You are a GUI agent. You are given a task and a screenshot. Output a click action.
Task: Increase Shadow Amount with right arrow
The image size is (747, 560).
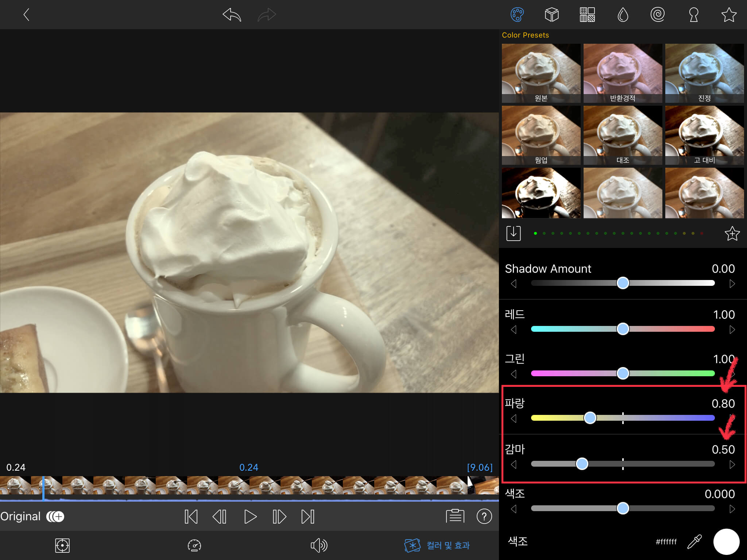coord(732,284)
